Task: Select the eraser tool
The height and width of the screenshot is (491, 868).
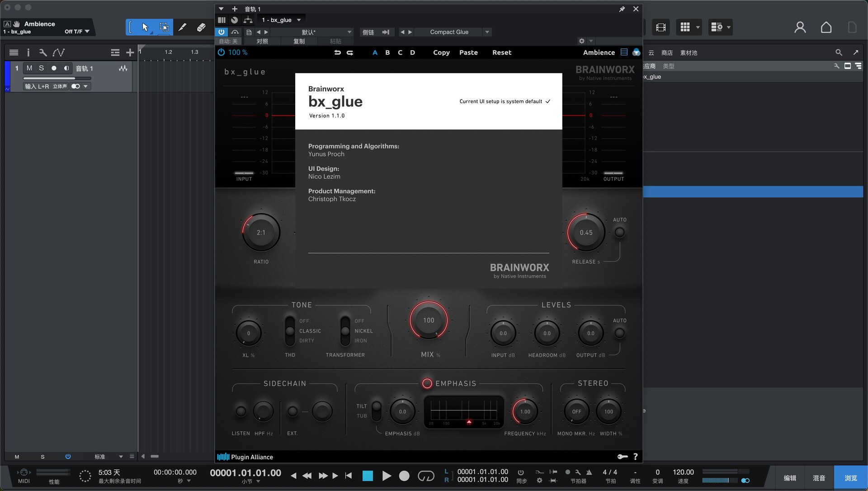Action: [201, 27]
